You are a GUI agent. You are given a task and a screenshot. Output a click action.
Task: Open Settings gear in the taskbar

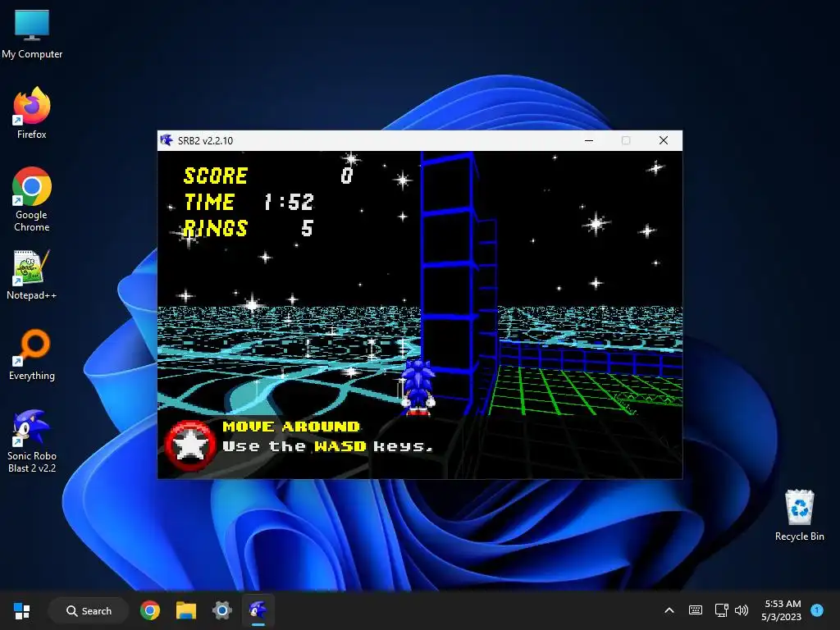click(221, 610)
